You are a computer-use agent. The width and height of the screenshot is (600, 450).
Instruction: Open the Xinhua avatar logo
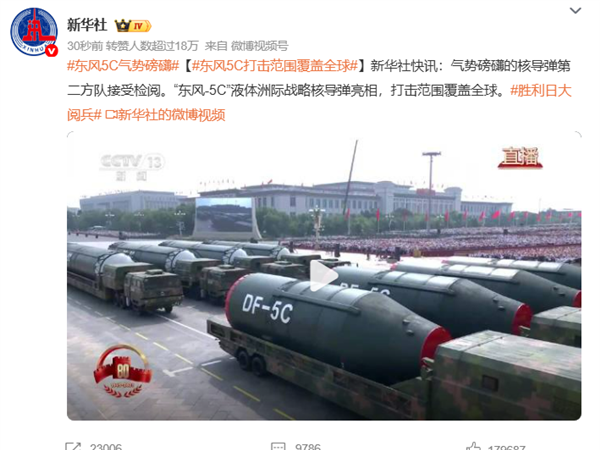tap(34, 32)
